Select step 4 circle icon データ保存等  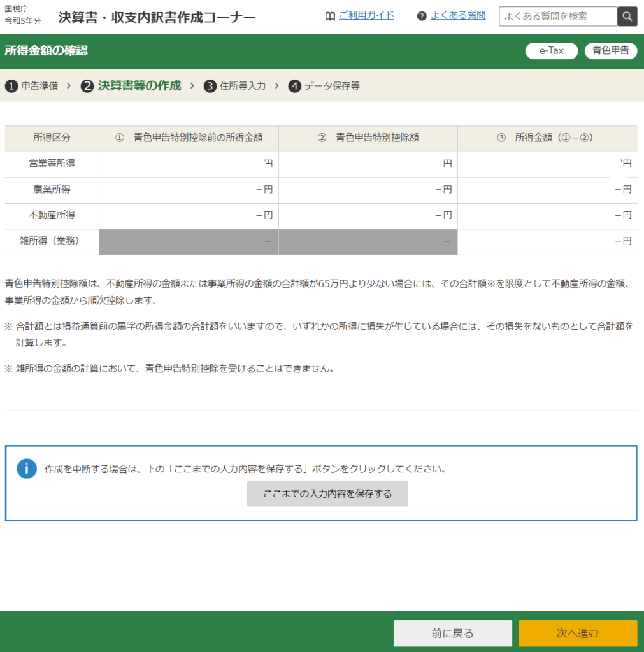click(294, 86)
